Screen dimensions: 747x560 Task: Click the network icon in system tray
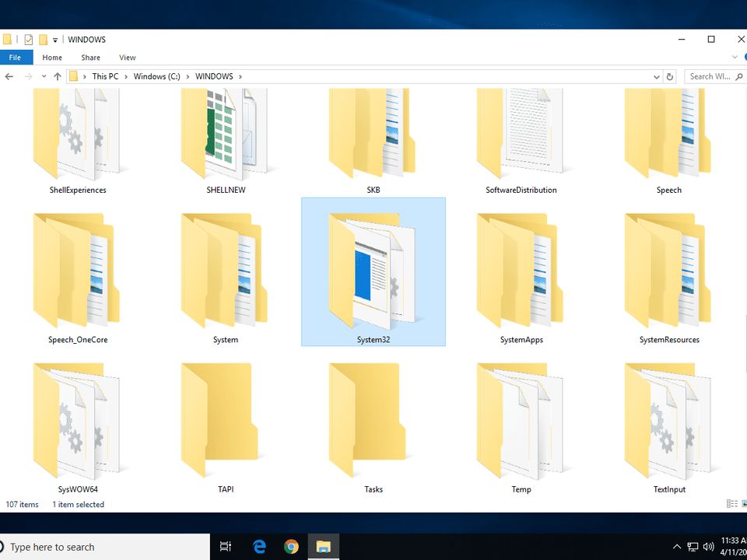tap(691, 546)
